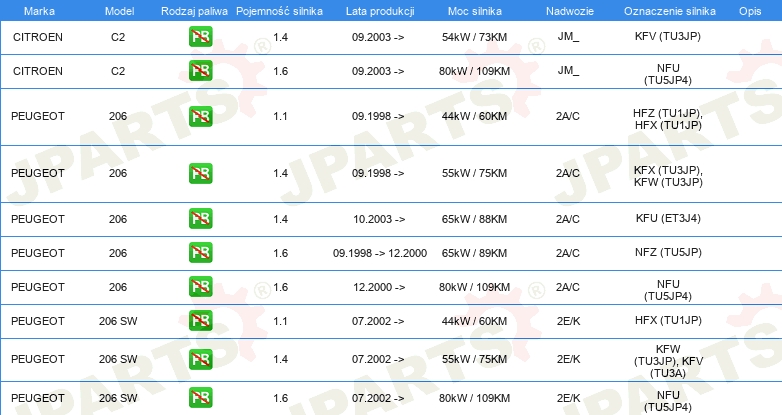
Task: Click power 44kW / 60KM in Peugeot 206 row
Action: point(474,116)
